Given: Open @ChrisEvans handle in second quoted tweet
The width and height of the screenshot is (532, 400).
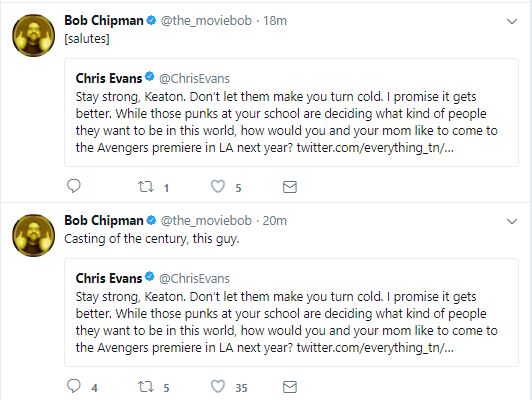Looking at the screenshot, I should [x=194, y=279].
